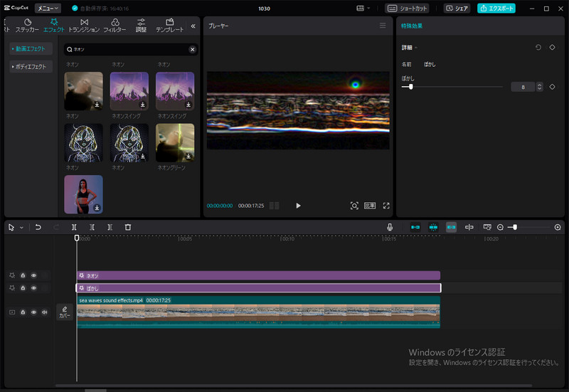Switch to the トランジション tab
The image size is (569, 392).
[84, 26]
